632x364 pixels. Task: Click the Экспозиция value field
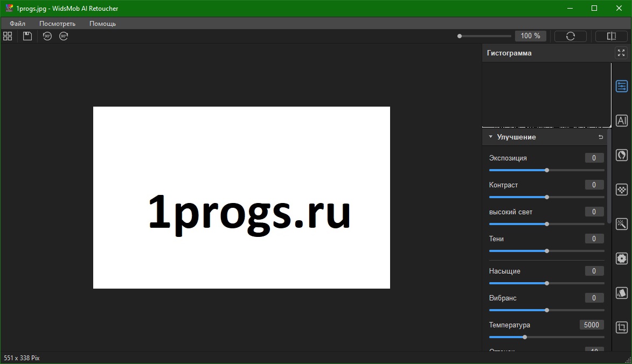coord(594,158)
